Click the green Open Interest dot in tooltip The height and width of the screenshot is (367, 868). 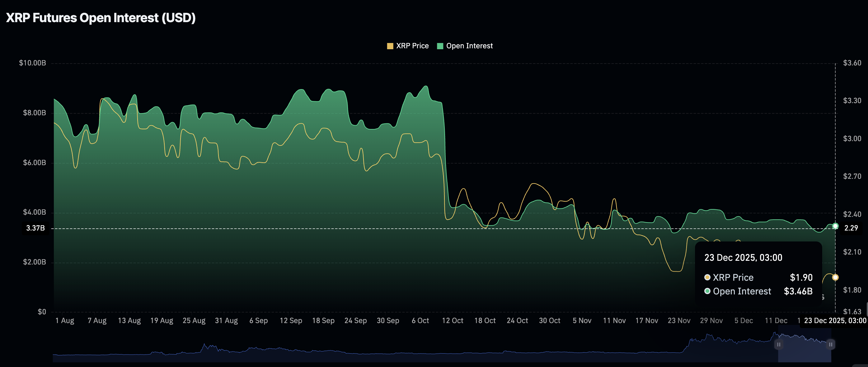pyautogui.click(x=708, y=291)
